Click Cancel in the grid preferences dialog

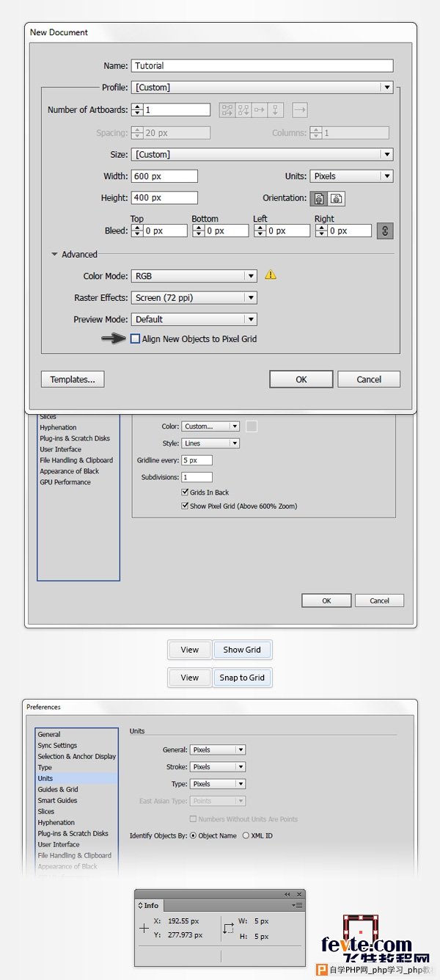tap(379, 600)
